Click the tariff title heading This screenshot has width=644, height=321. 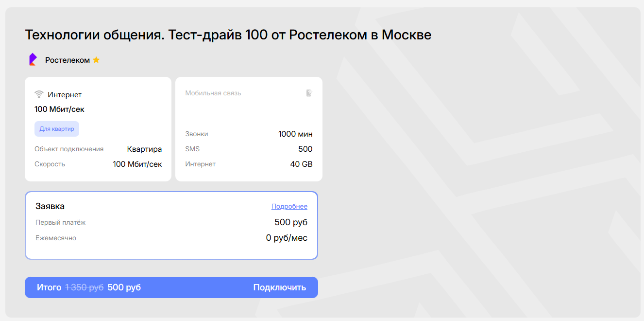(228, 35)
